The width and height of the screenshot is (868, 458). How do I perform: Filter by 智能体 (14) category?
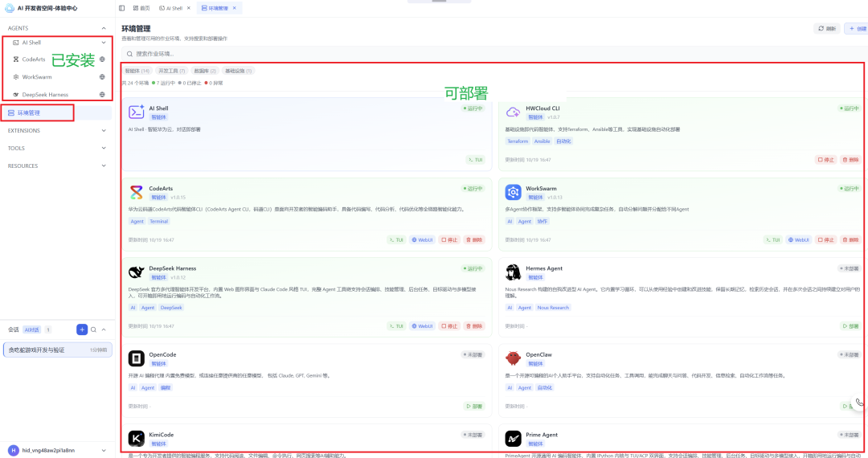click(137, 71)
